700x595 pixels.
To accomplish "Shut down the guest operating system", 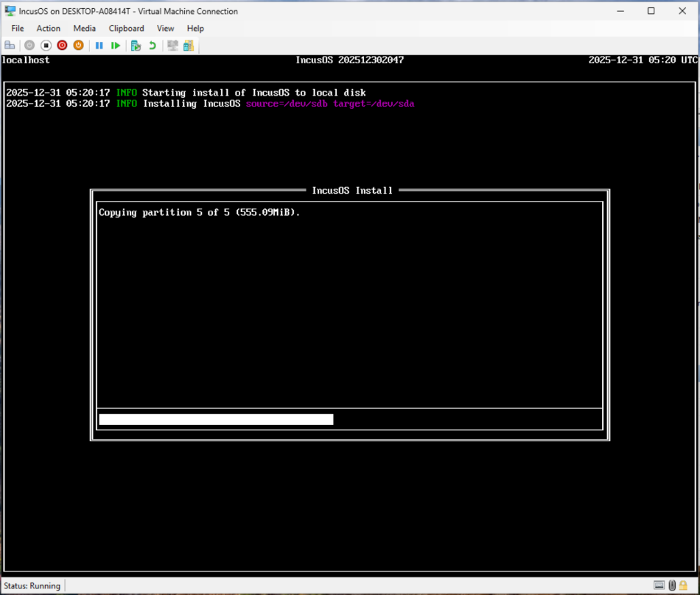I will (x=62, y=45).
